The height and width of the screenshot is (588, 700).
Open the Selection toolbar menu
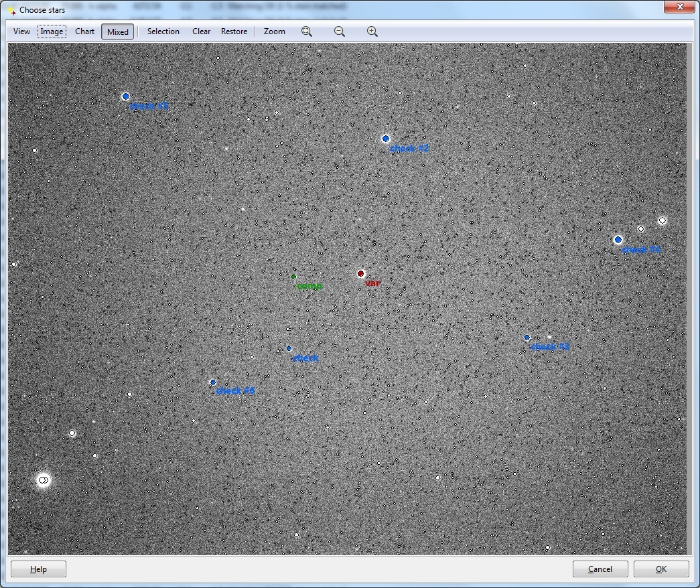(163, 31)
